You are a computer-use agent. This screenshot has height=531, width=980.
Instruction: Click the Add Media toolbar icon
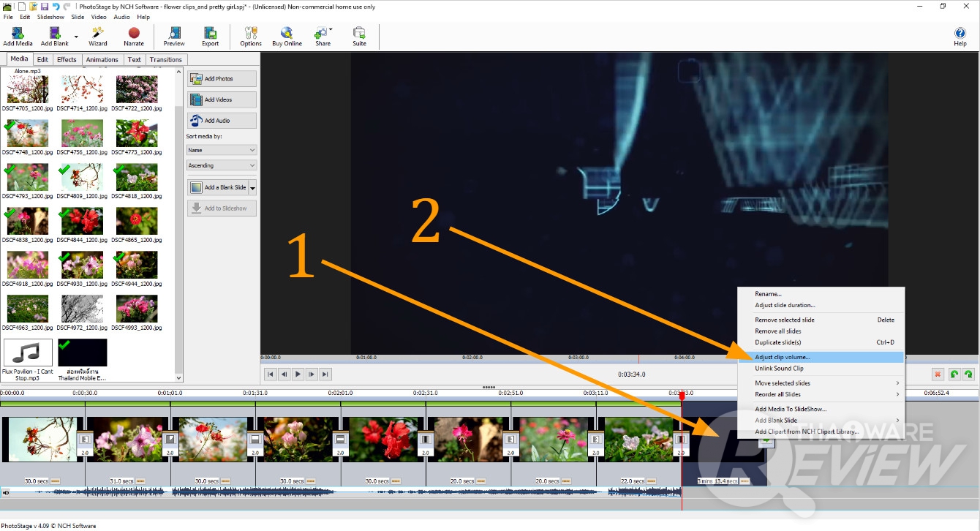point(18,37)
